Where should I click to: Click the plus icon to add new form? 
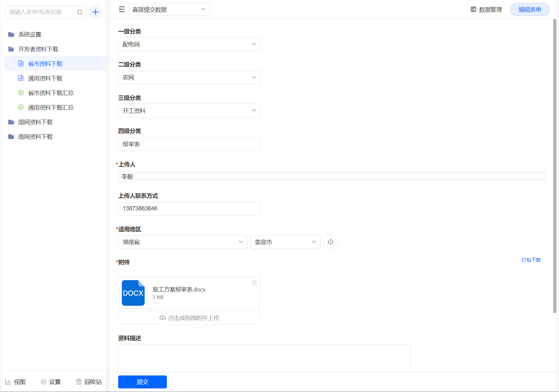[x=95, y=12]
